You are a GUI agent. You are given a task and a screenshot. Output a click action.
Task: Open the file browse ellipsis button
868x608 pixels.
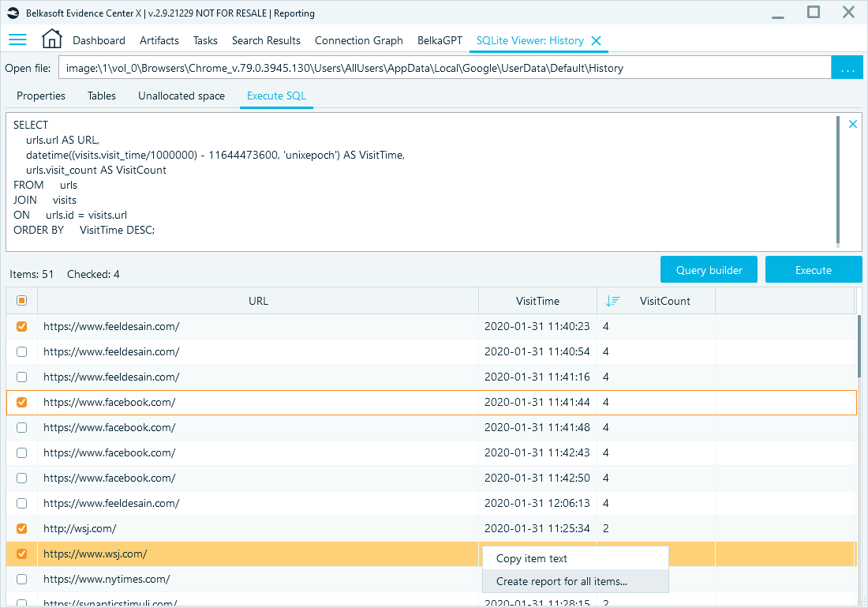(847, 68)
